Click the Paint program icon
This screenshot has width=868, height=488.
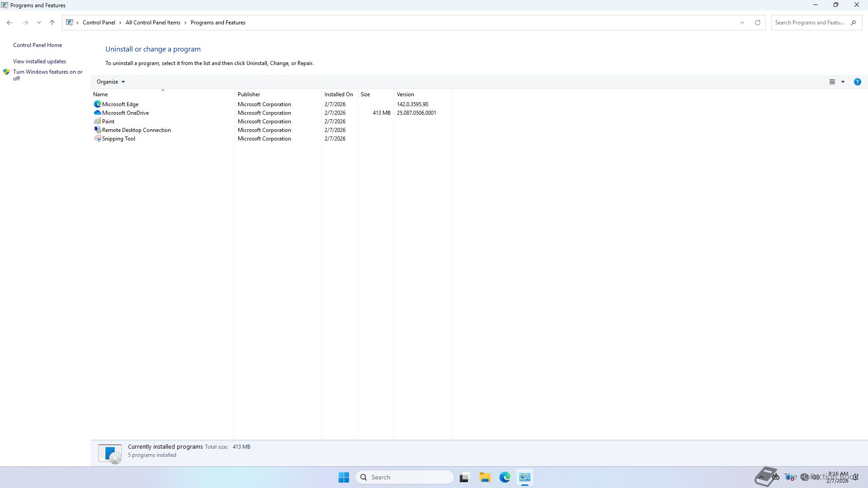[x=97, y=122]
